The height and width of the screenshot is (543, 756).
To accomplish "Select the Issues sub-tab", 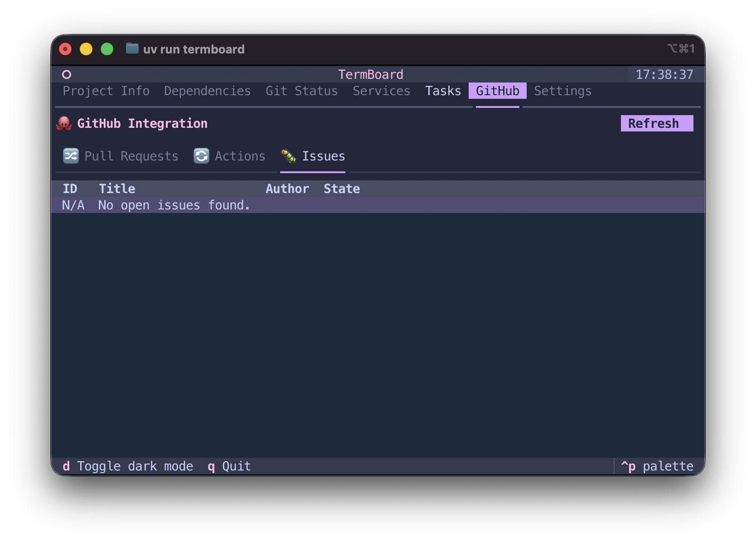I will [313, 156].
